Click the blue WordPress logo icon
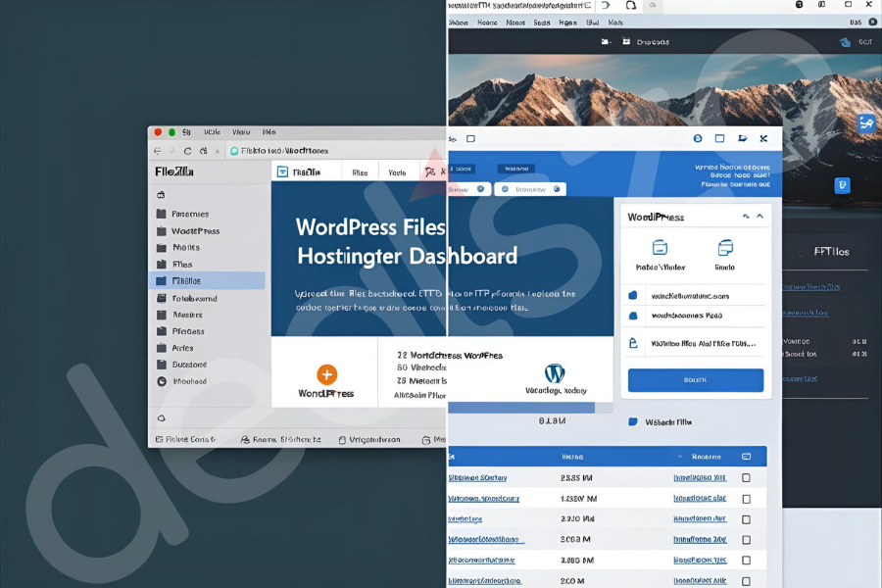Viewport: 882px width, 588px height. (555, 373)
